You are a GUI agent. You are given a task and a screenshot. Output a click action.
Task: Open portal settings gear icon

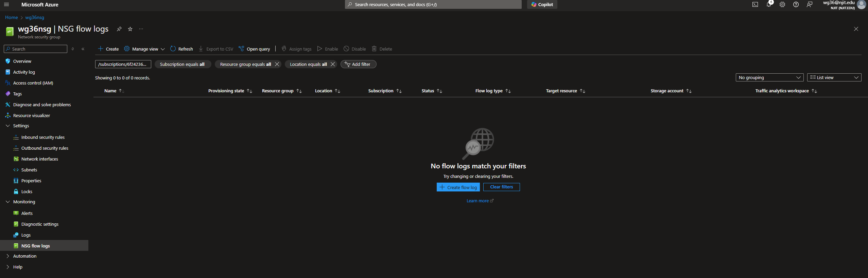tap(782, 5)
